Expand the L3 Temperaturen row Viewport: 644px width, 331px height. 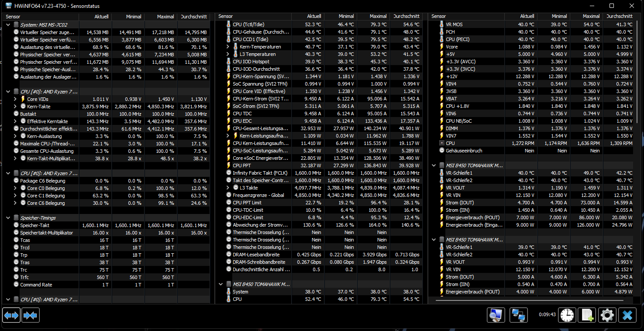pos(228,54)
